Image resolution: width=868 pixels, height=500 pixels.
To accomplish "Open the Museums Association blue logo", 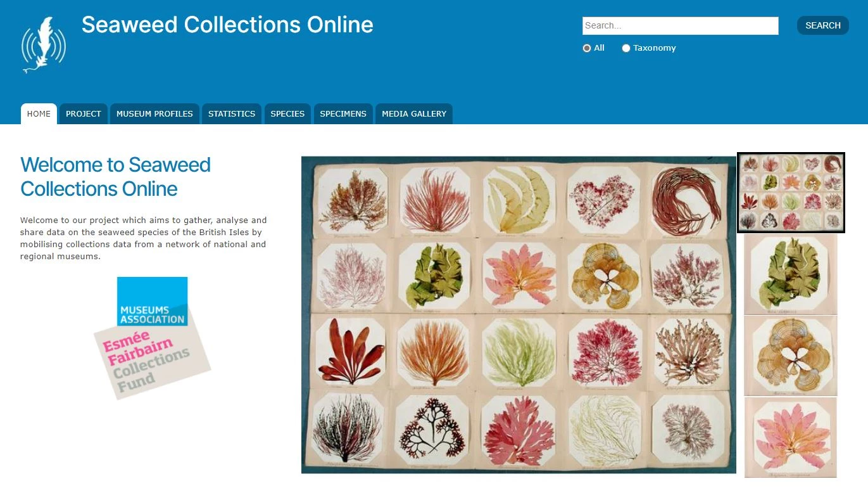I will pos(152,302).
